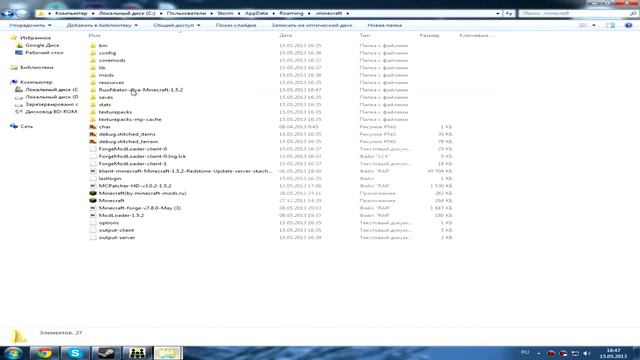Click the address bar refresh button
This screenshot has height=360, width=640.
click(509, 13)
